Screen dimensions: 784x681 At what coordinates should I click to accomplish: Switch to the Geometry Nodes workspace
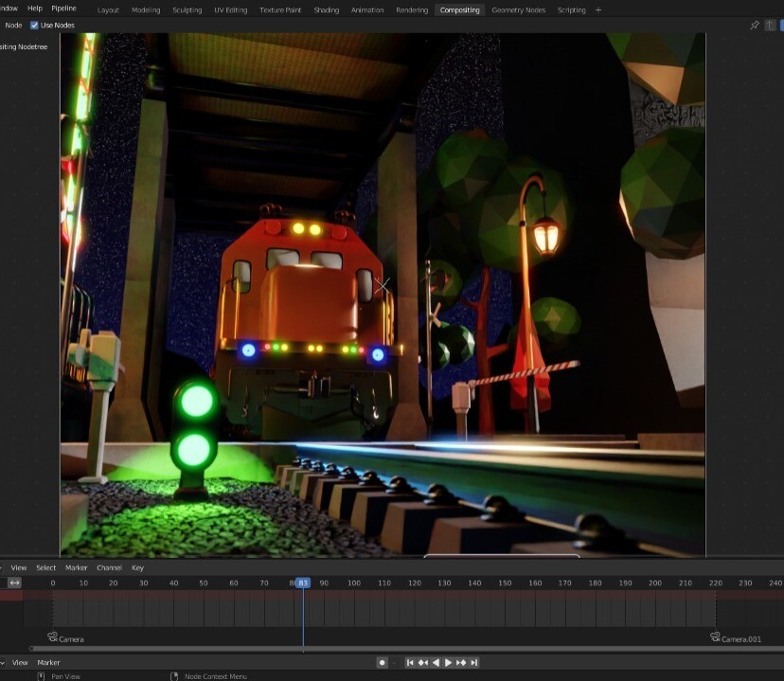click(x=520, y=9)
